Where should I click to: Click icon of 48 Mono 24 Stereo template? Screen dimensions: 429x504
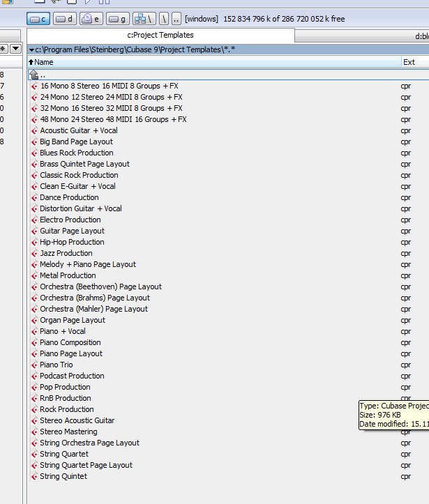point(34,120)
